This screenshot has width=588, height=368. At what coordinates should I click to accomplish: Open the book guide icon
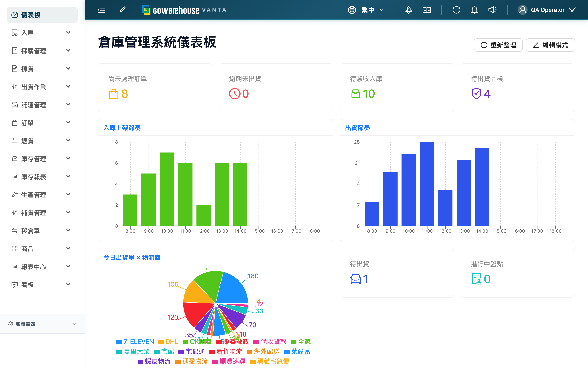(427, 10)
